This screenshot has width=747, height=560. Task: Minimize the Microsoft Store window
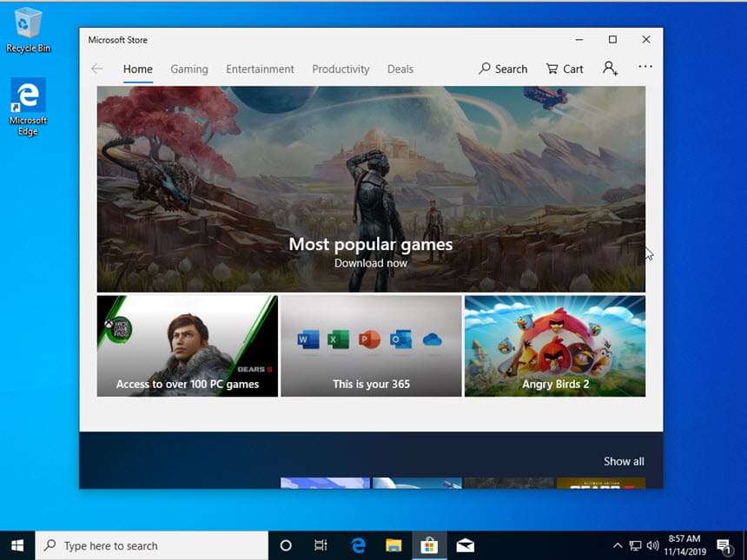click(579, 40)
